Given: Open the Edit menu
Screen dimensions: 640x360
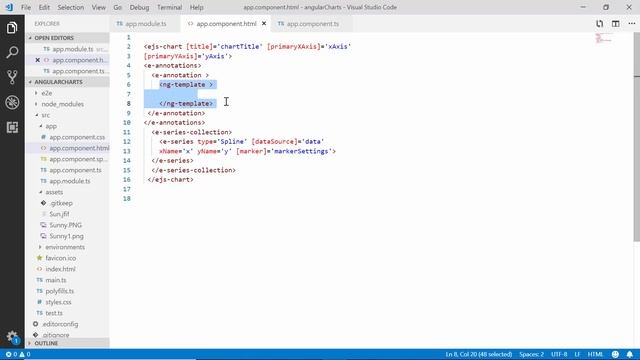Looking at the screenshot, I should point(44,7).
